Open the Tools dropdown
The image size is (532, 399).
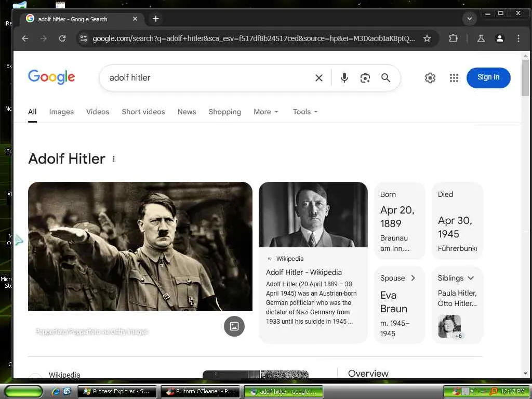[305, 112]
